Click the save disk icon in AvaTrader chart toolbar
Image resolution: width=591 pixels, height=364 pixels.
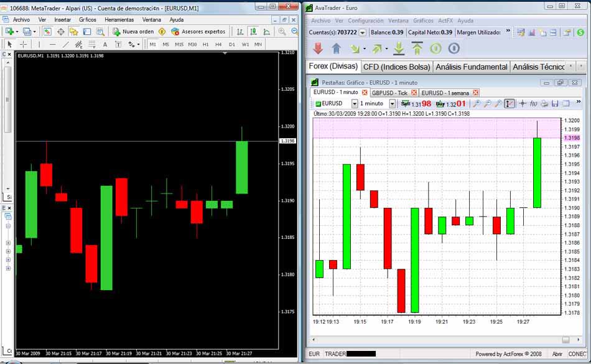tap(556, 103)
